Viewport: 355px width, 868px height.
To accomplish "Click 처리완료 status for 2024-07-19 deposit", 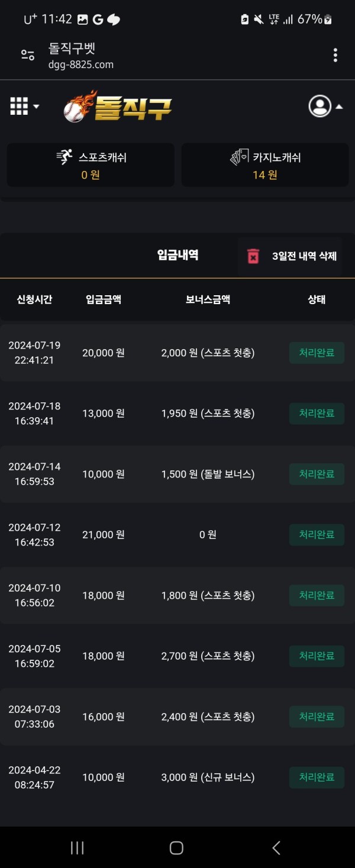I will pos(317,353).
